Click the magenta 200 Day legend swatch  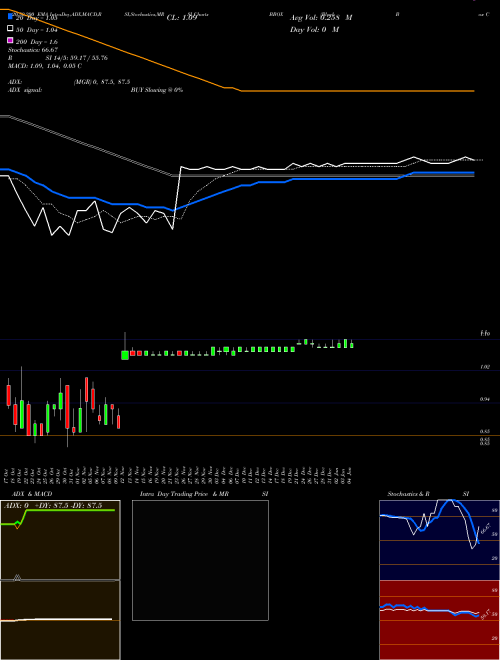10,41
